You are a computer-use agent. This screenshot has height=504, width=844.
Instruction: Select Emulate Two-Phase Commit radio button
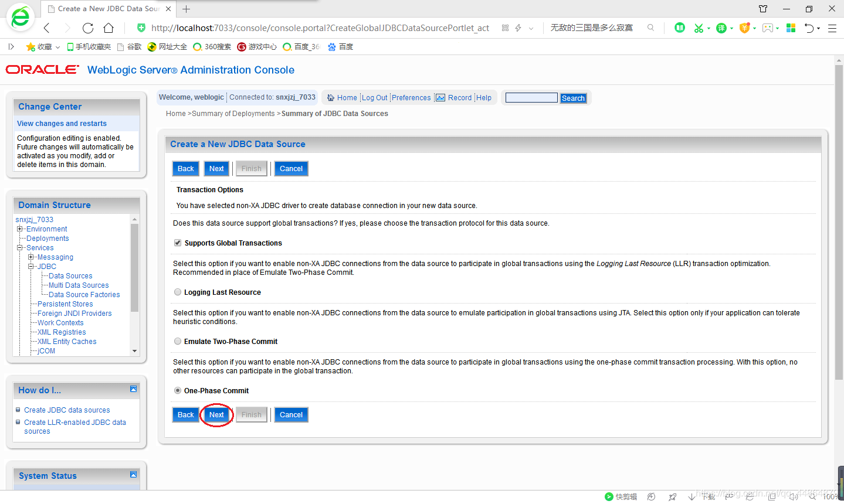(x=178, y=341)
